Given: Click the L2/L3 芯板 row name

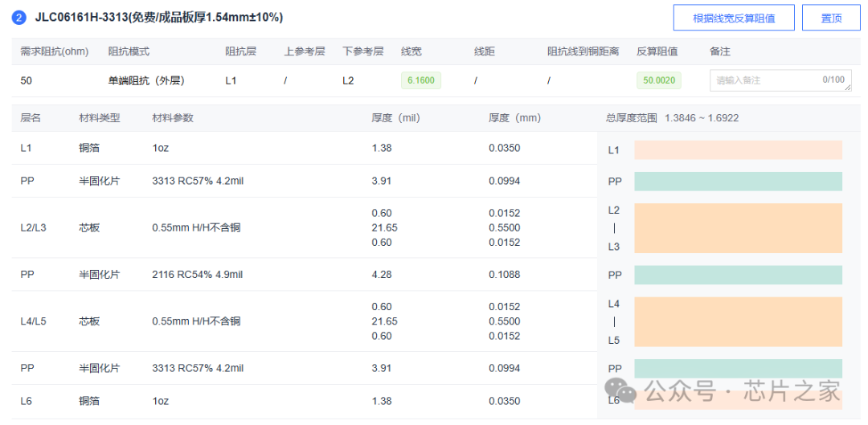Looking at the screenshot, I should tap(33, 227).
